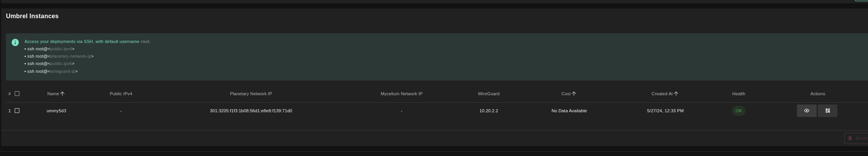Click the grid icon action for ummy5d3
The height and width of the screenshot is (156, 868).
point(827,111)
